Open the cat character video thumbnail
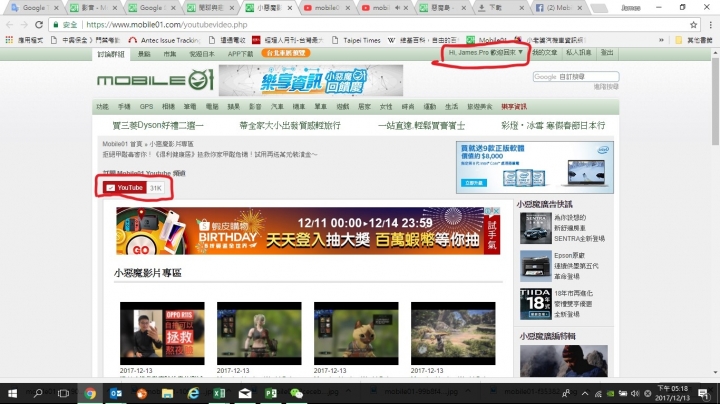The height and width of the screenshot is (404, 720). click(356, 333)
